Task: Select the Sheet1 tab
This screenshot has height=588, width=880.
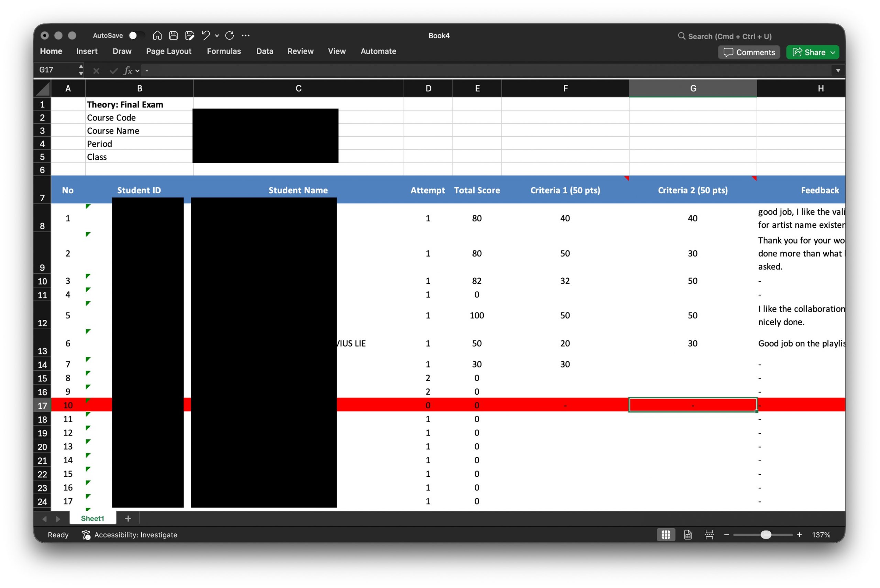Action: click(92, 518)
